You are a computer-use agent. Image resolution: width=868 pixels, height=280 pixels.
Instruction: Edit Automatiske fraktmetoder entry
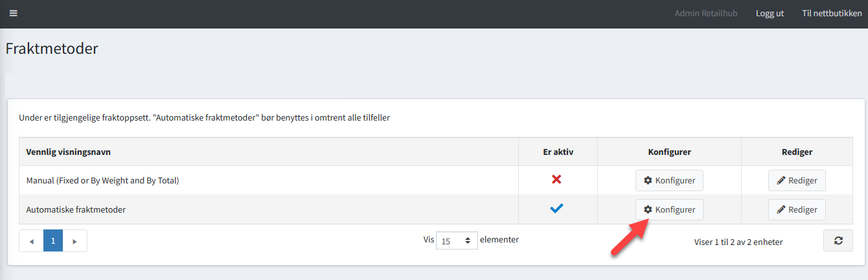point(796,209)
